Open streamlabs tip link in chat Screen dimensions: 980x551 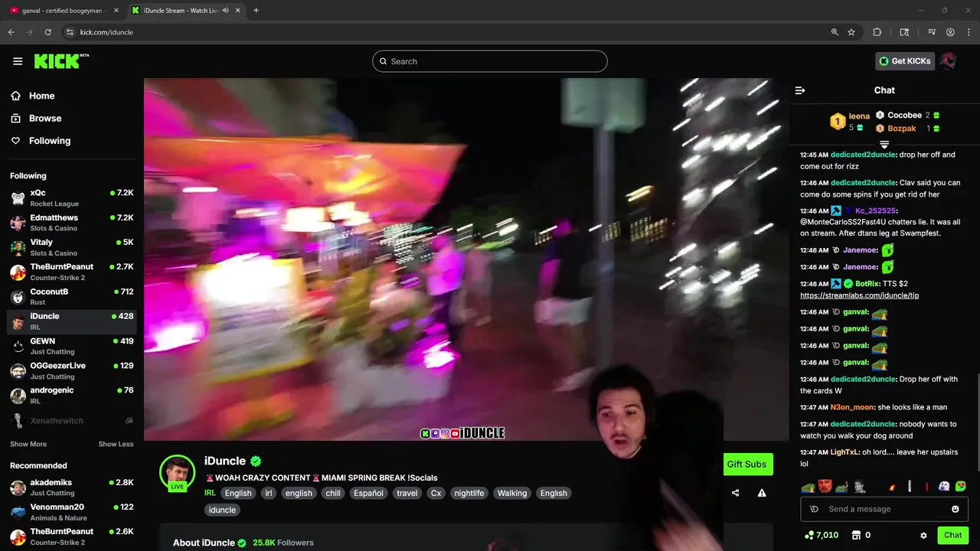pyautogui.click(x=859, y=295)
